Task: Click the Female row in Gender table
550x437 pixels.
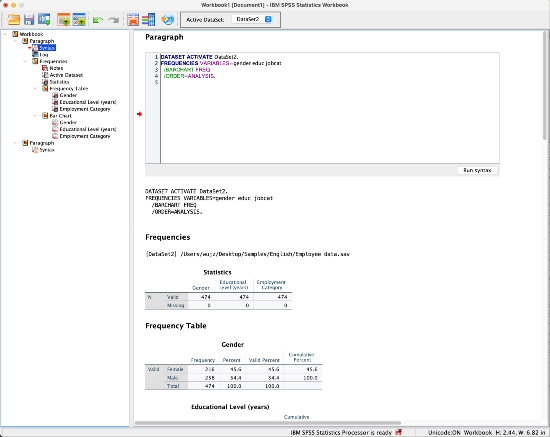Action: (233, 369)
